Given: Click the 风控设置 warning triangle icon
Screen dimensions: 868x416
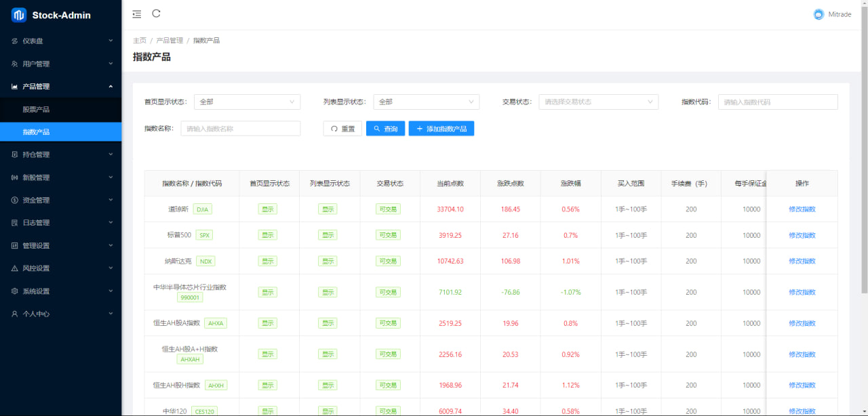Looking at the screenshot, I should coord(15,268).
